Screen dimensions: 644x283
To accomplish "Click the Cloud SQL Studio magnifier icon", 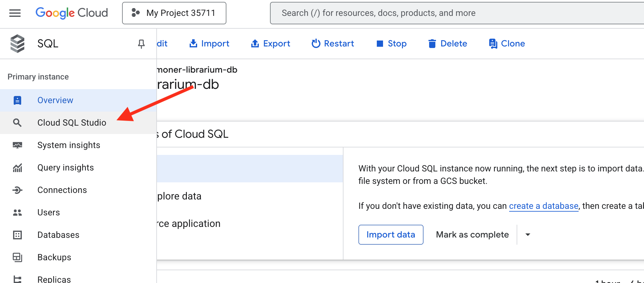I will point(17,123).
